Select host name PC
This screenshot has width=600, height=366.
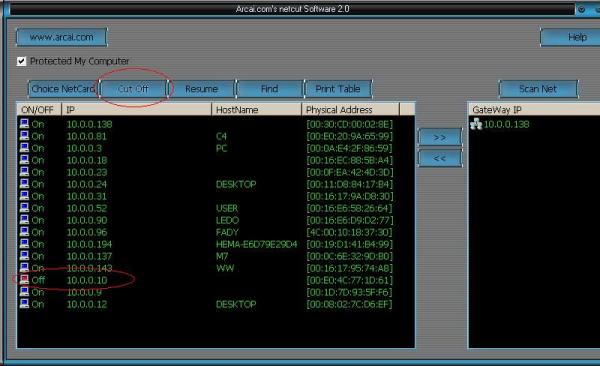tap(222, 148)
